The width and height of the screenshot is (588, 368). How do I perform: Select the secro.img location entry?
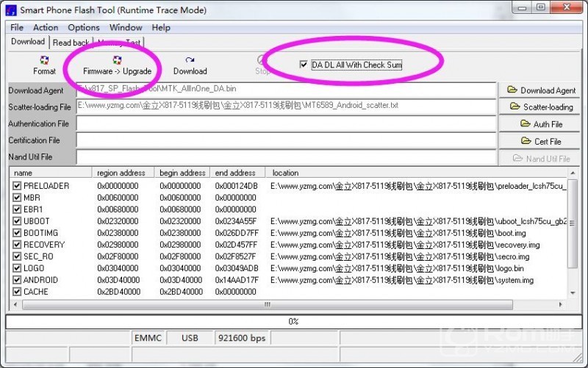400,256
